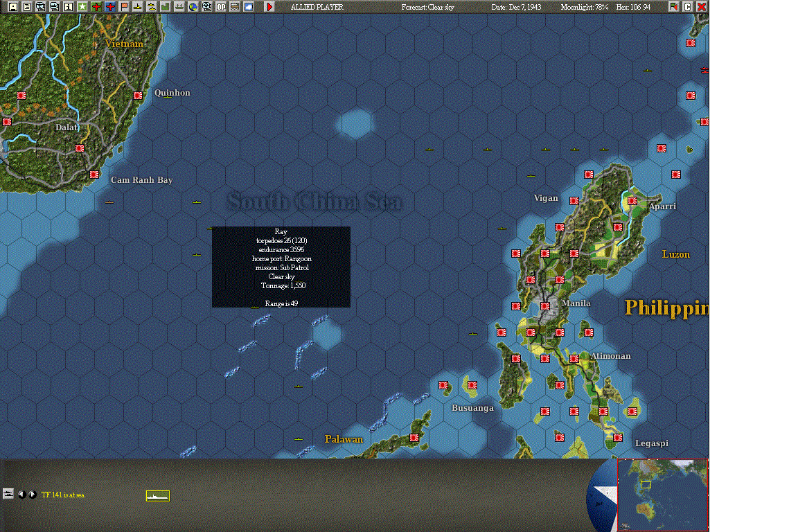The image size is (798, 532).
Task: Click the world minimap thumbnail
Action: pos(663,495)
